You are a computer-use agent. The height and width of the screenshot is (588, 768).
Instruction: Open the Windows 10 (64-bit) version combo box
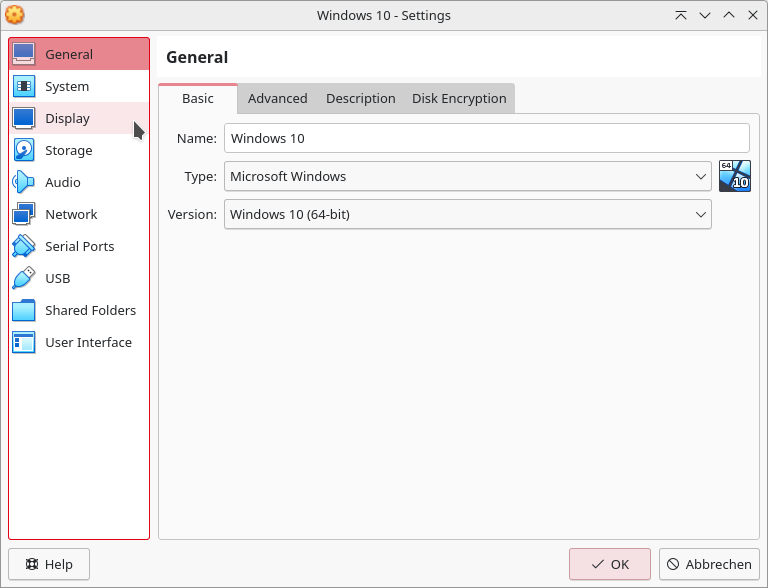(468, 214)
